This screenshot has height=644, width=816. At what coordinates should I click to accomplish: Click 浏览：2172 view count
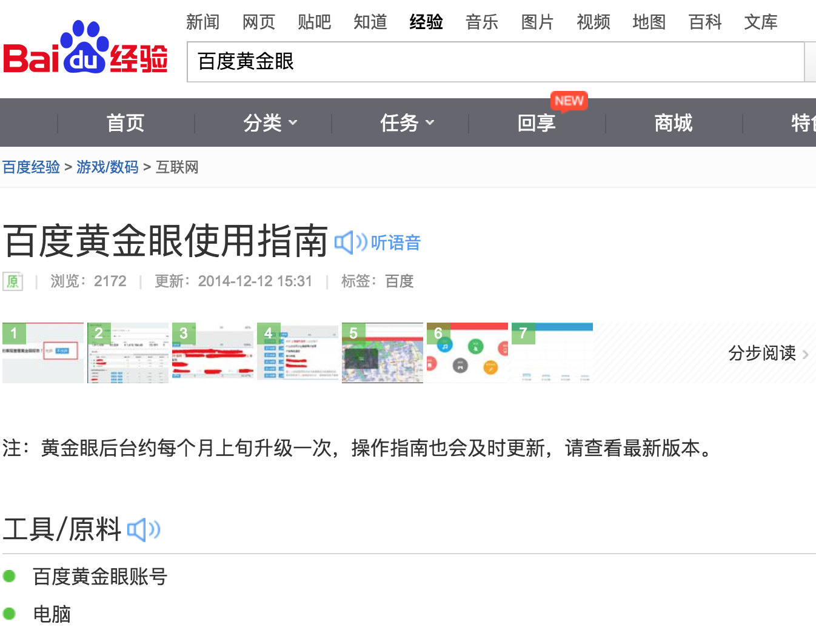(x=89, y=281)
